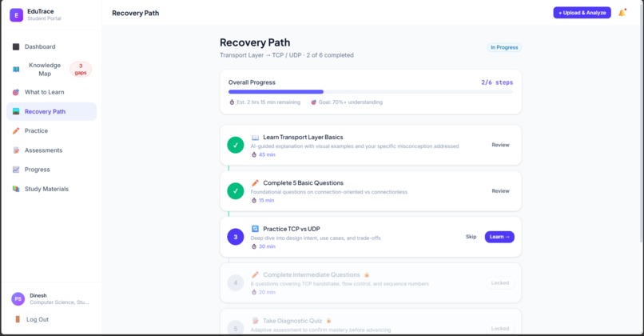The width and height of the screenshot is (644, 336).
Task: Click the pencil icon beside Complete 5 Basic Questions
Action: pyautogui.click(x=255, y=183)
